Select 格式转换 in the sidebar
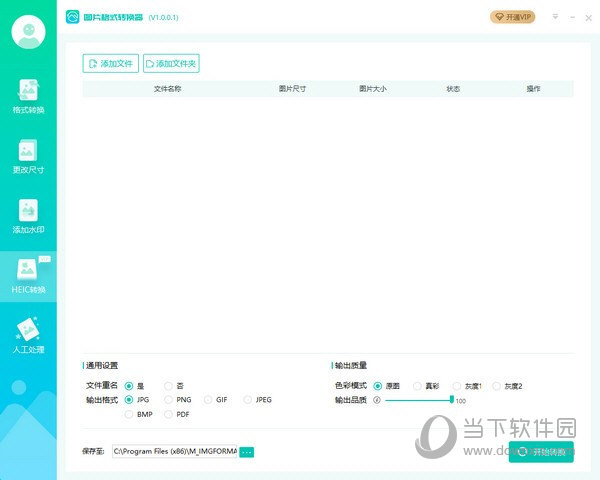 click(x=28, y=96)
